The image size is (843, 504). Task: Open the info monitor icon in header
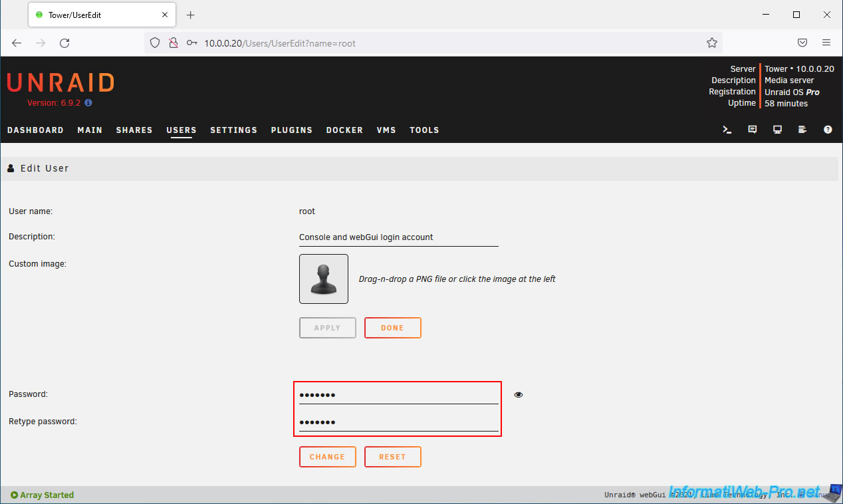pos(777,130)
